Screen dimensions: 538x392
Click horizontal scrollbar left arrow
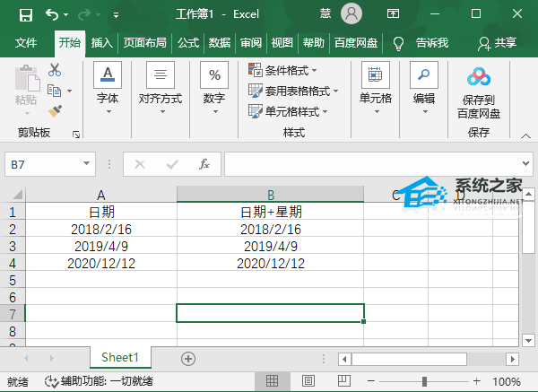pyautogui.click(x=344, y=360)
